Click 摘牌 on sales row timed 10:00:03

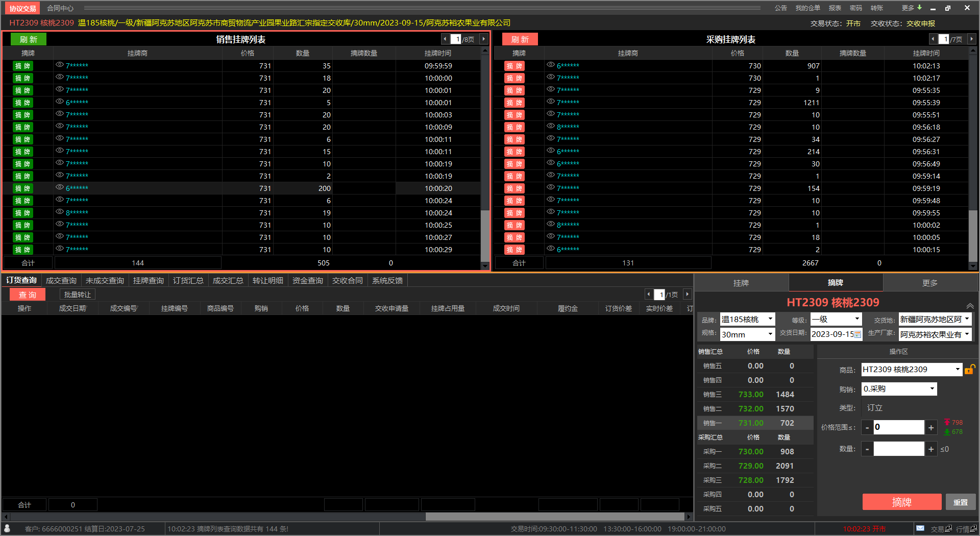pos(23,115)
